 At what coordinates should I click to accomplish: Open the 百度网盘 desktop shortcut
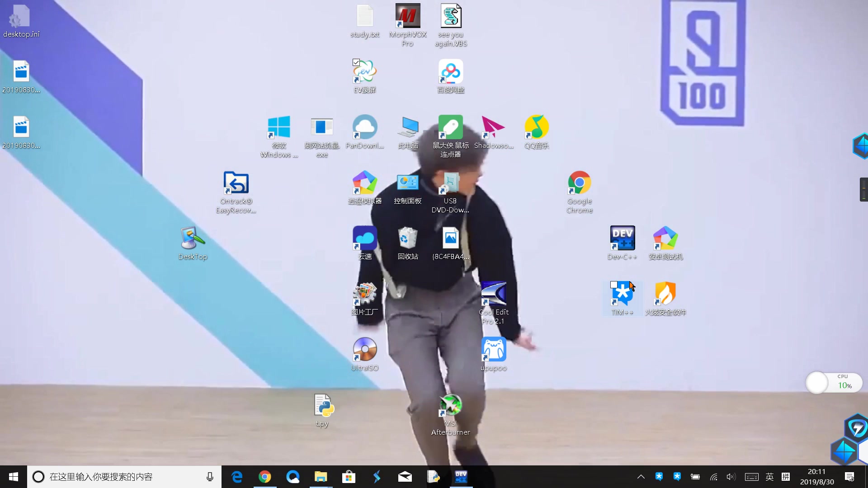coord(450,72)
